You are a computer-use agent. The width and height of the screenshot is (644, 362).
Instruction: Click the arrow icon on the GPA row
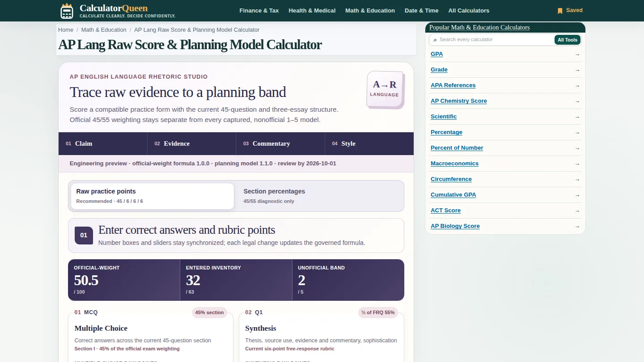577,55
